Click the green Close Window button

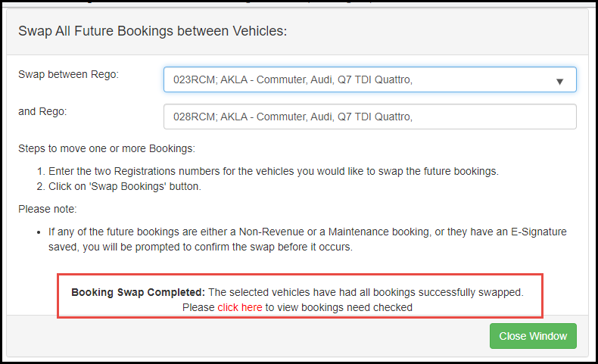point(533,336)
